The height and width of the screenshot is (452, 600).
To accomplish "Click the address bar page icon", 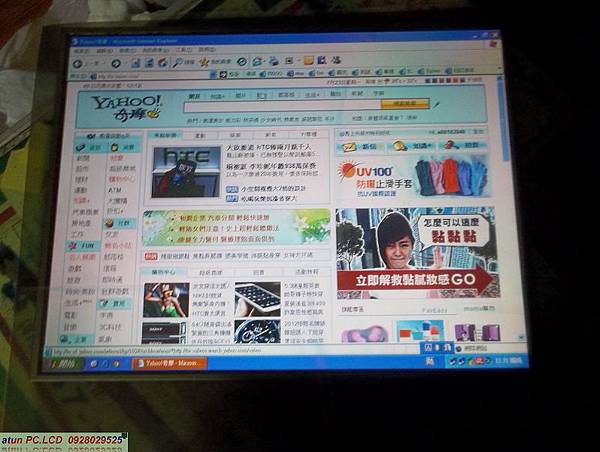I will 93,77.
